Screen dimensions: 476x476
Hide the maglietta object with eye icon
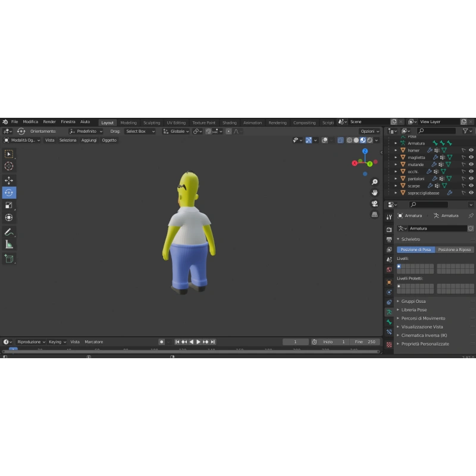pyautogui.click(x=471, y=157)
